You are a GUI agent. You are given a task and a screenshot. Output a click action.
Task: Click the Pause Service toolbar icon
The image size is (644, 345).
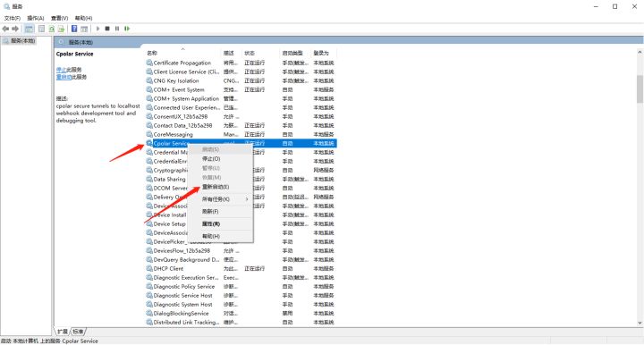(117, 29)
